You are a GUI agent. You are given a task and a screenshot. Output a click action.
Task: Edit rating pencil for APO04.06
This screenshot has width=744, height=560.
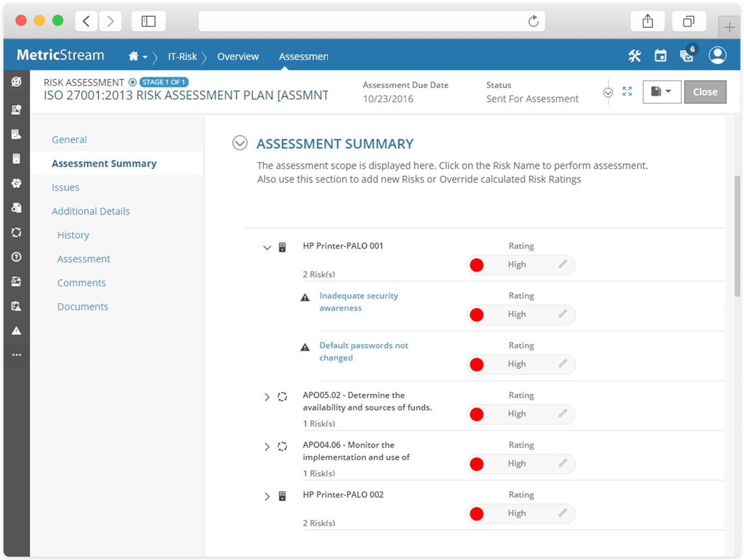coord(563,462)
